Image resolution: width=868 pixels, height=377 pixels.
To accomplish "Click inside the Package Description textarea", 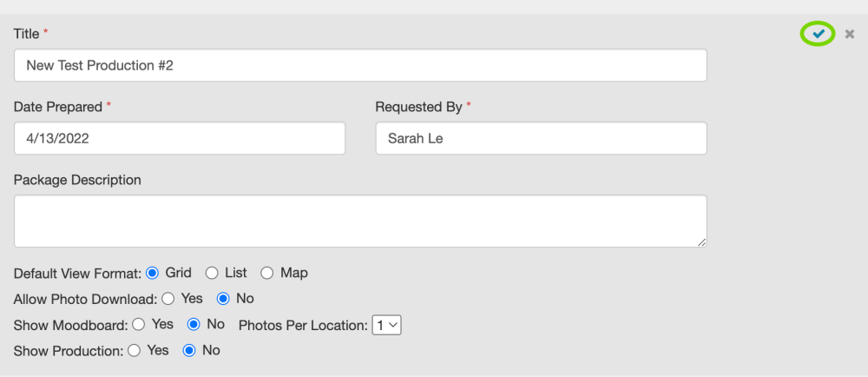I will pyautogui.click(x=360, y=221).
